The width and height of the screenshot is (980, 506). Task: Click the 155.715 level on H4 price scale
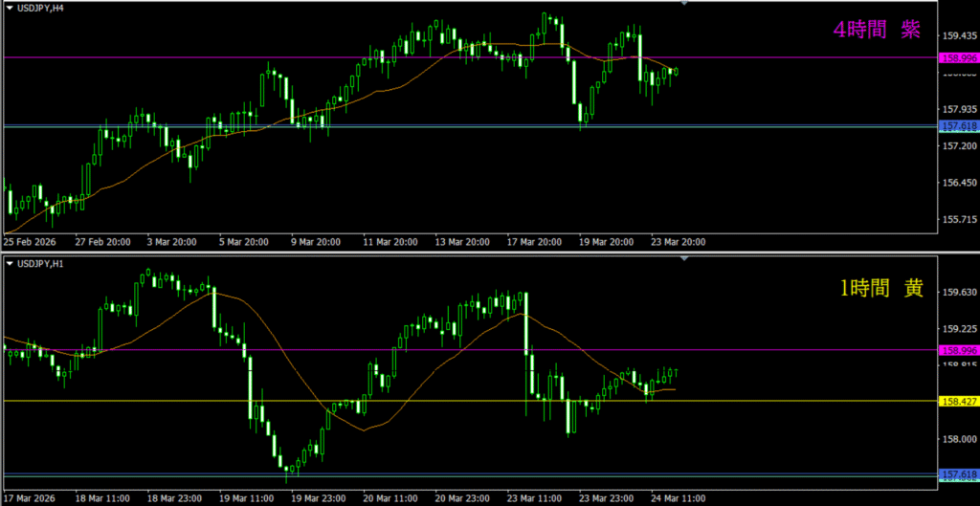click(958, 219)
